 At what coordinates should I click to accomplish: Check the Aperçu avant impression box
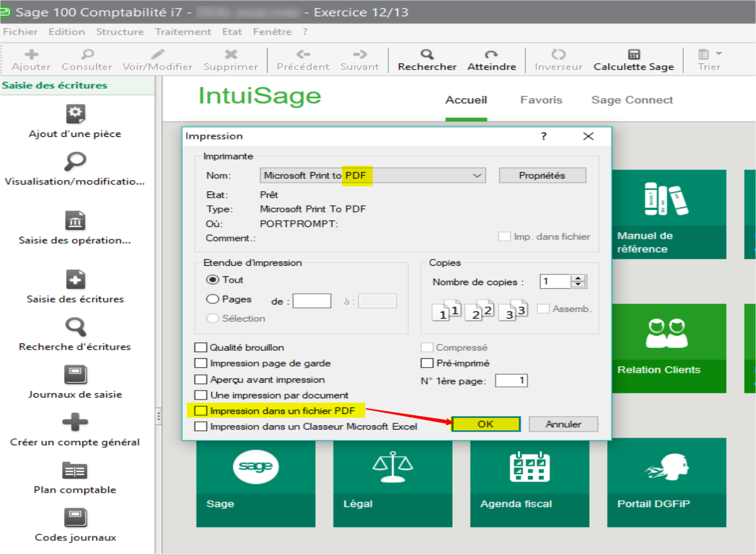coord(201,380)
